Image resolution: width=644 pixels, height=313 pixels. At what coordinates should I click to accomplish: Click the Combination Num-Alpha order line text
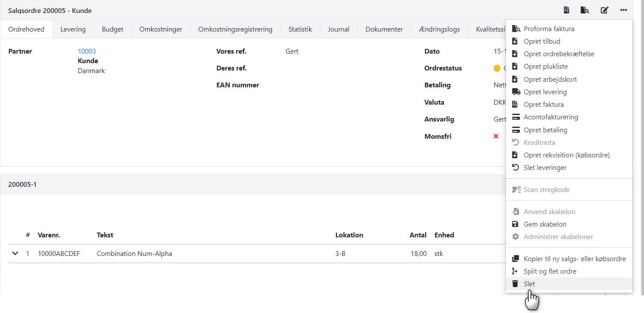[134, 254]
